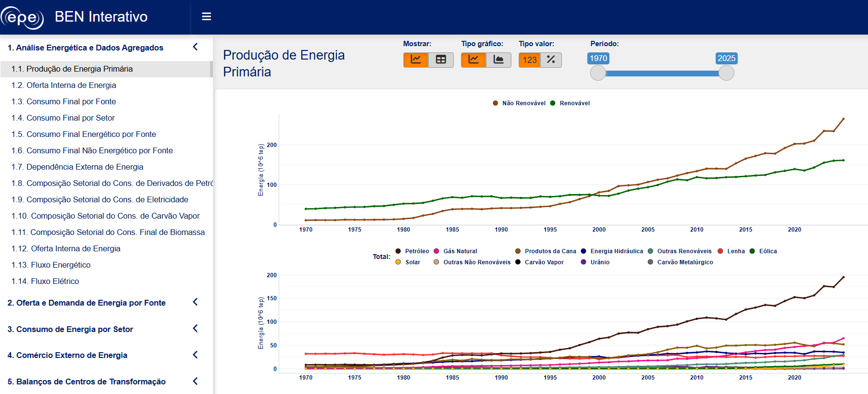Open 1.2. Oferta Interna de Energia
The image size is (868, 394).
pos(64,85)
